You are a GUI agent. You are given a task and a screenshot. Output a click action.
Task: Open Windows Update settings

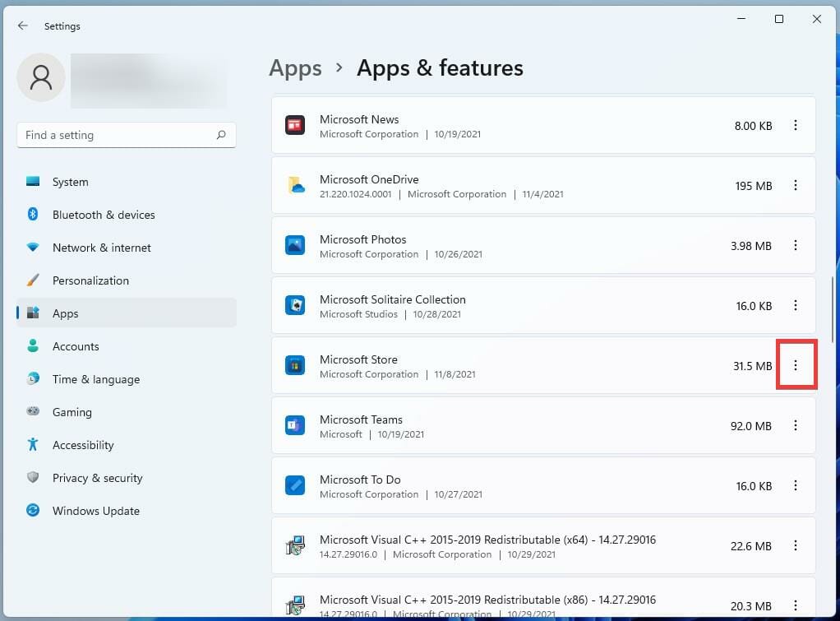(x=95, y=511)
